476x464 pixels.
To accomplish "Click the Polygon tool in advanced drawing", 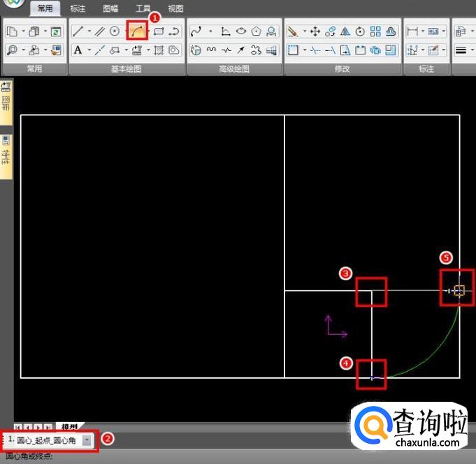I will point(257,31).
